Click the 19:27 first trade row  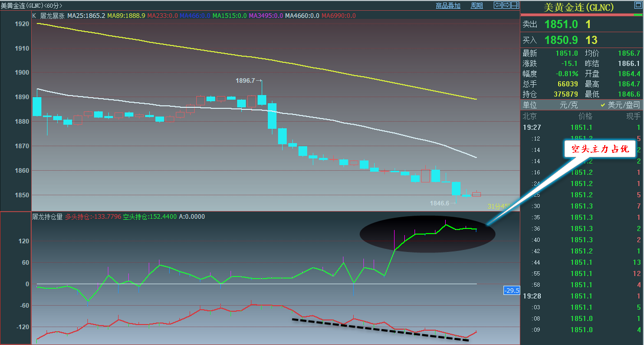click(582, 127)
